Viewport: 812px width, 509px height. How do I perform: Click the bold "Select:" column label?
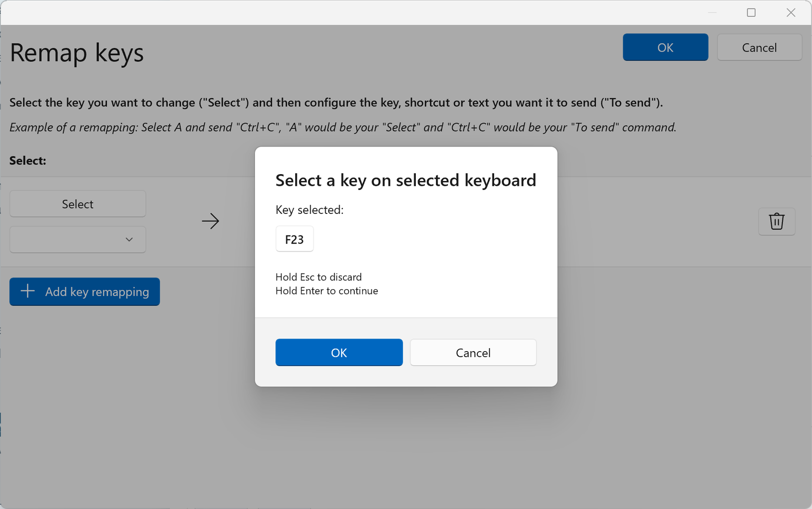click(28, 161)
